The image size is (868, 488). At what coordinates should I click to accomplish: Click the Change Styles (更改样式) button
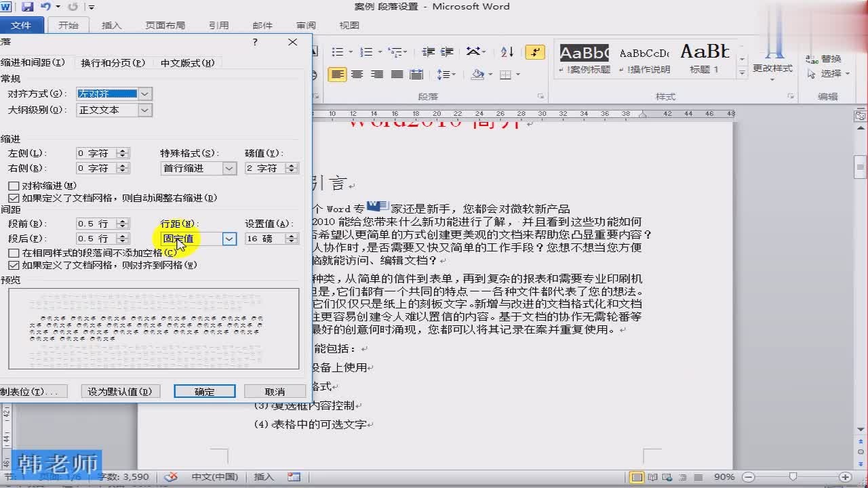pyautogui.click(x=772, y=60)
